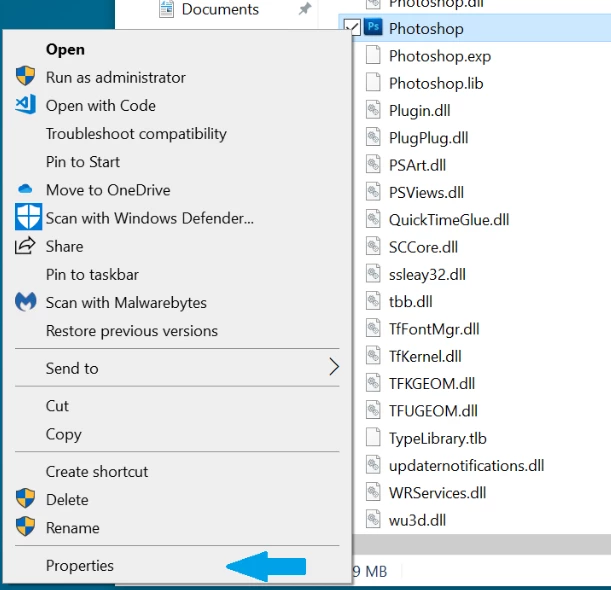Open Documents in quick access sidebar

click(220, 9)
